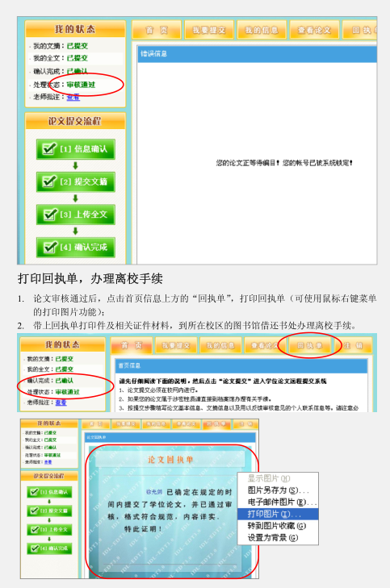The height and width of the screenshot is (588, 390).
Task: Click the 错误信息 panel header
Action: [257, 53]
